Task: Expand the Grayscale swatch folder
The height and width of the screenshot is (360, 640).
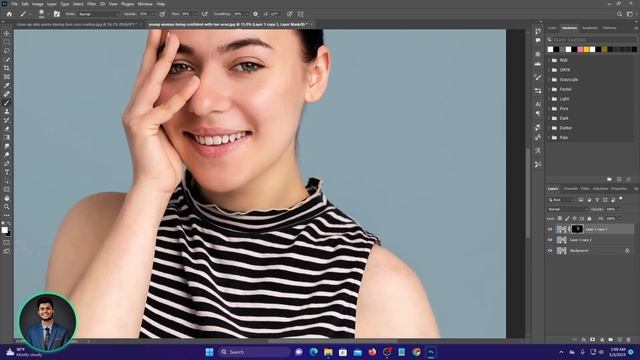Action: pyautogui.click(x=549, y=80)
